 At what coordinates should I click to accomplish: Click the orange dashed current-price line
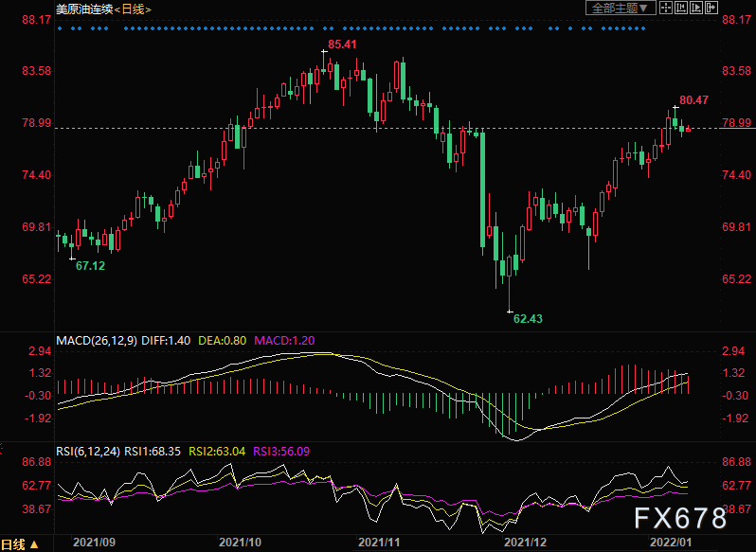[x=387, y=128]
